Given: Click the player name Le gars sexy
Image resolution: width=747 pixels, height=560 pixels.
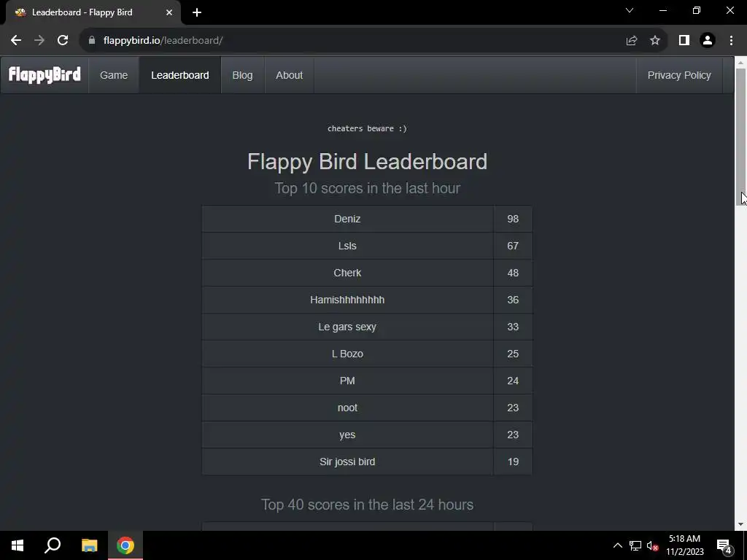Looking at the screenshot, I should pyautogui.click(x=347, y=327).
